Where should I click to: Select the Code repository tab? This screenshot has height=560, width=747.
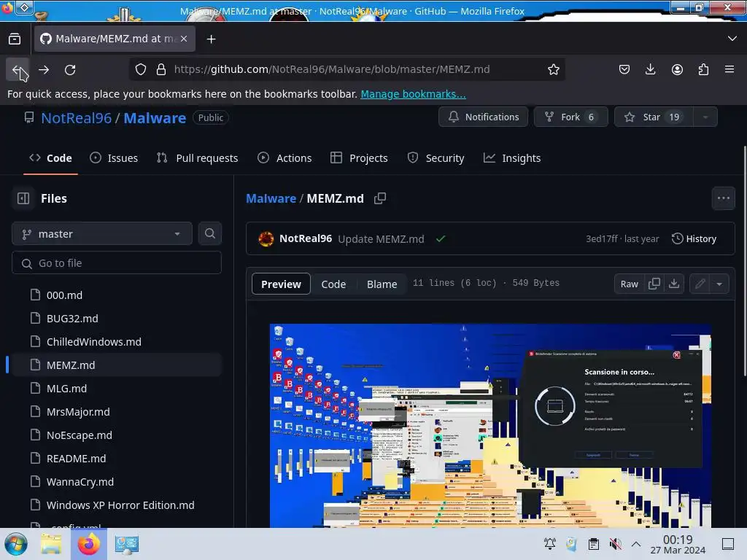point(50,158)
